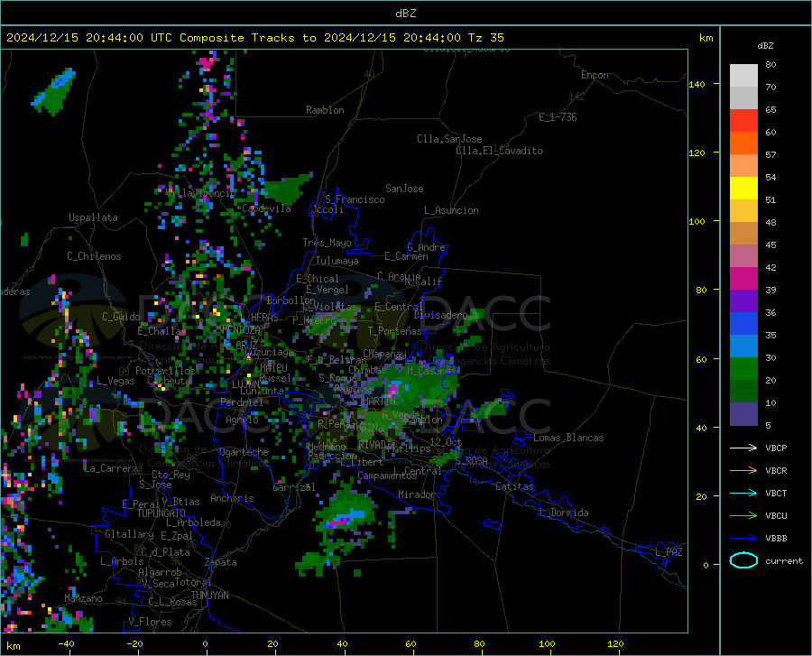
Task: Click the Catitas map label
Action: point(514,486)
